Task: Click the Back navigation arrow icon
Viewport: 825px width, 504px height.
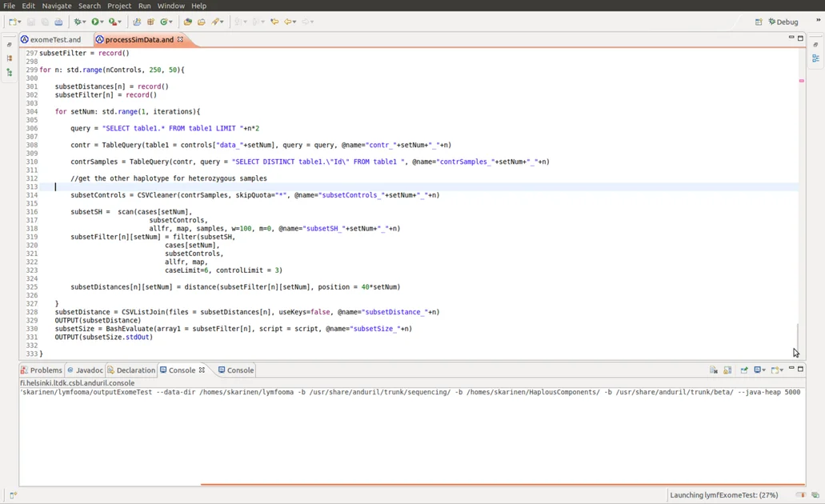Action: pos(288,22)
